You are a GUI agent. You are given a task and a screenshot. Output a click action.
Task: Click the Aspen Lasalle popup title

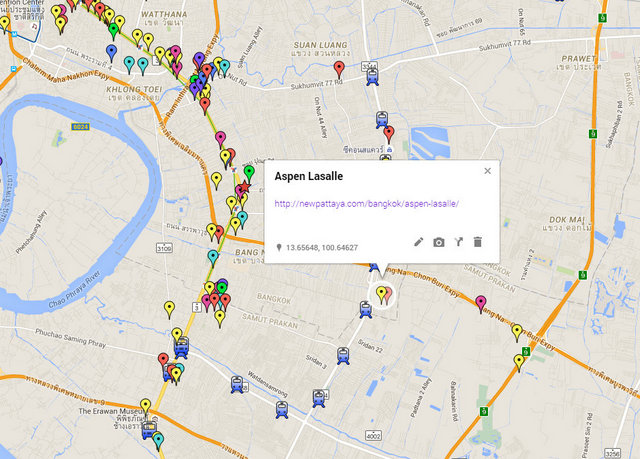click(x=309, y=176)
